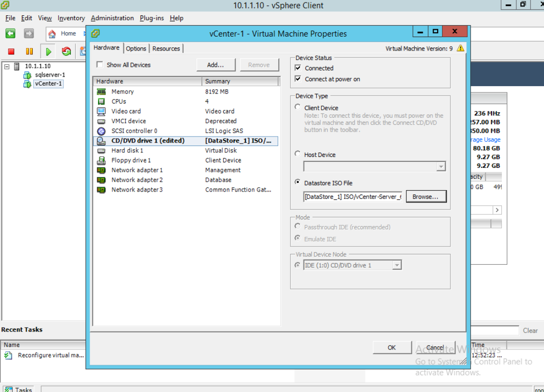Click the Reconfigure virtual machine task icon
The height and width of the screenshot is (392, 544).
coord(8,355)
